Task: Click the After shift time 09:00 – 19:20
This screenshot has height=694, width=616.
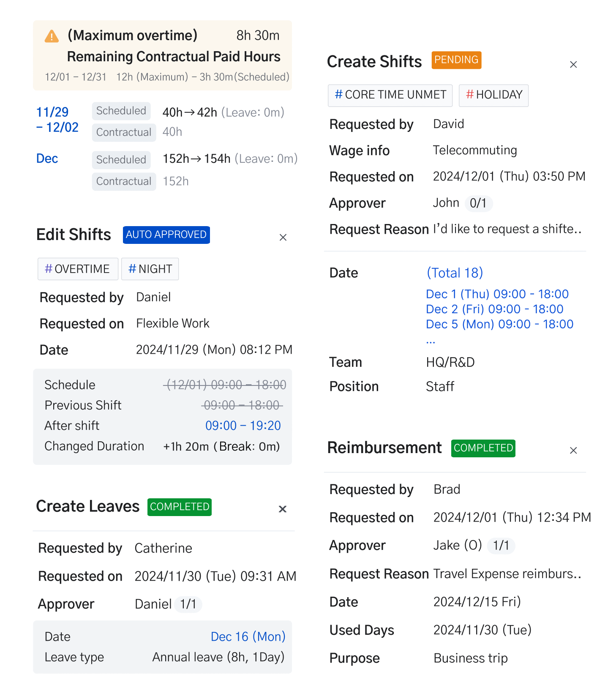Action: click(243, 426)
